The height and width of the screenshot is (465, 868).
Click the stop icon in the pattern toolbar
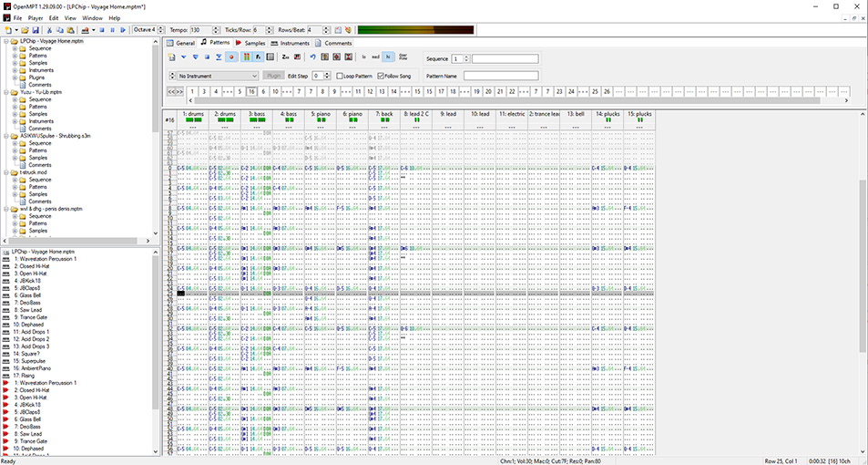[x=207, y=57]
